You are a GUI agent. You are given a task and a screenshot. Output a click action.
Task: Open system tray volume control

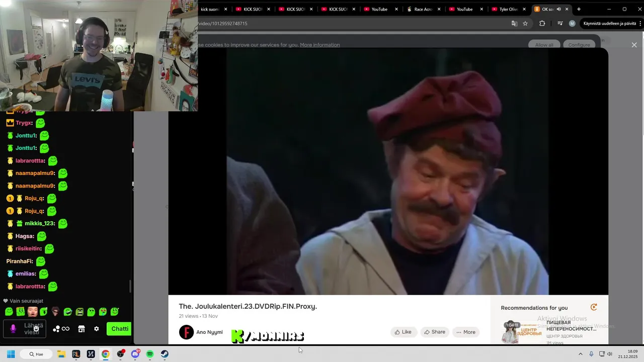[610, 354]
